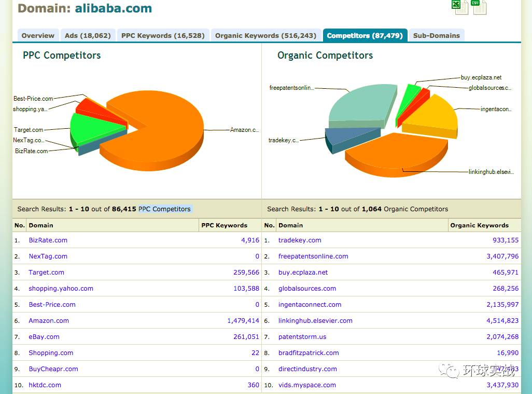Open the hktdc.com link

(x=45, y=385)
